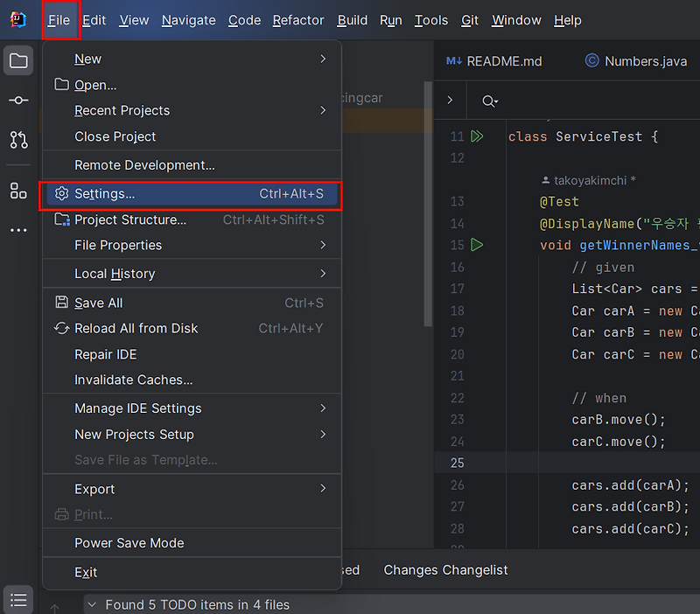Open Settings from the File menu

coord(192,193)
